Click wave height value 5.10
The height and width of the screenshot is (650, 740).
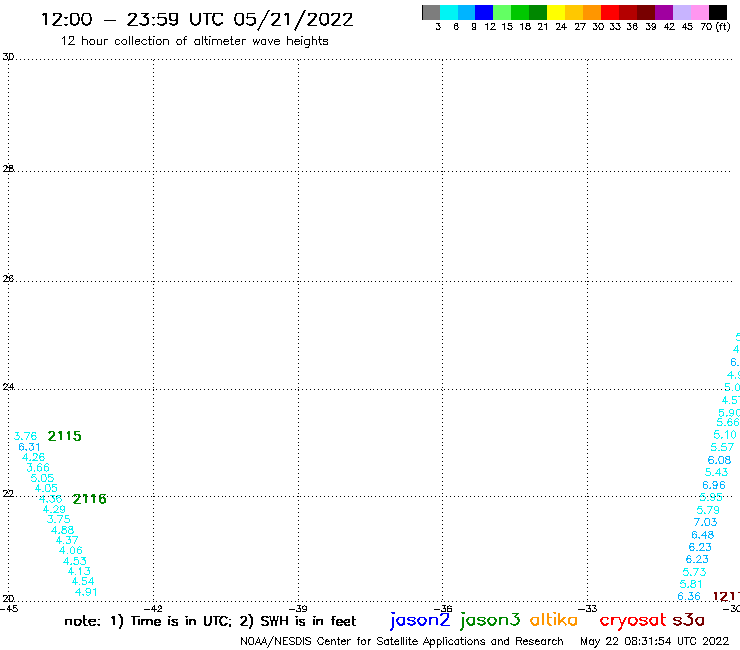pos(725,435)
